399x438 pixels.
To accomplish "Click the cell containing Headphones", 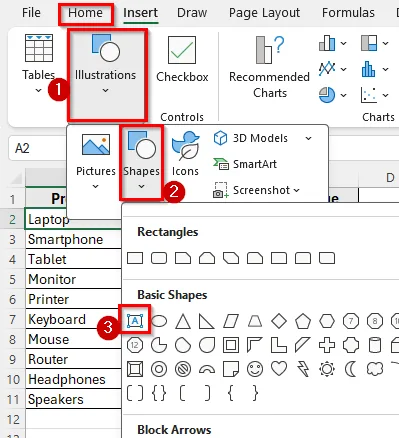I will (x=73, y=379).
